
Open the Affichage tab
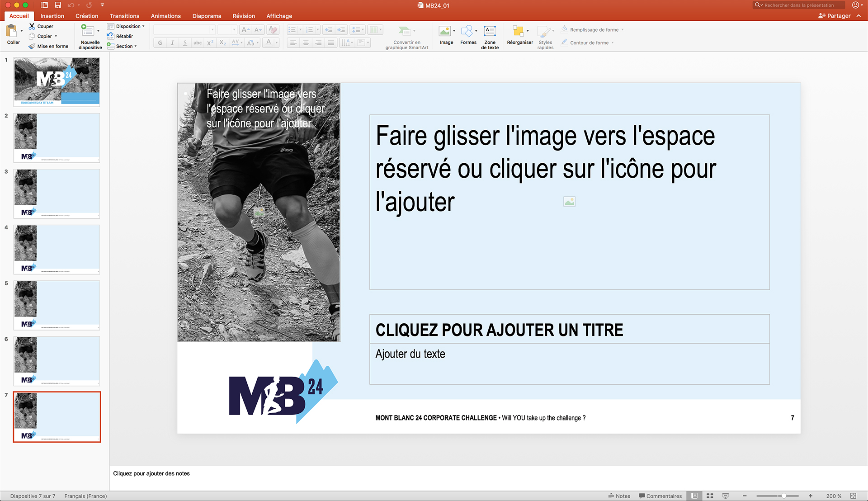pyautogui.click(x=279, y=16)
